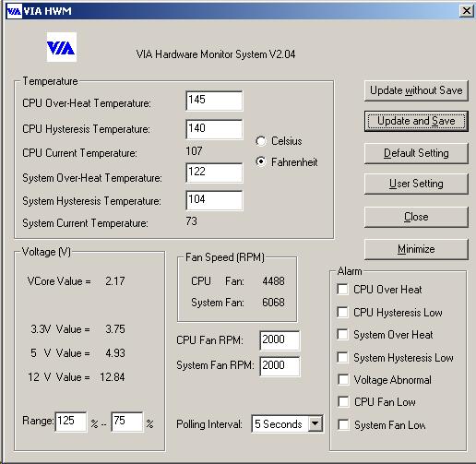The width and height of the screenshot is (476, 464).
Task: Click the VIA logo in the header
Action: pyautogui.click(x=62, y=47)
